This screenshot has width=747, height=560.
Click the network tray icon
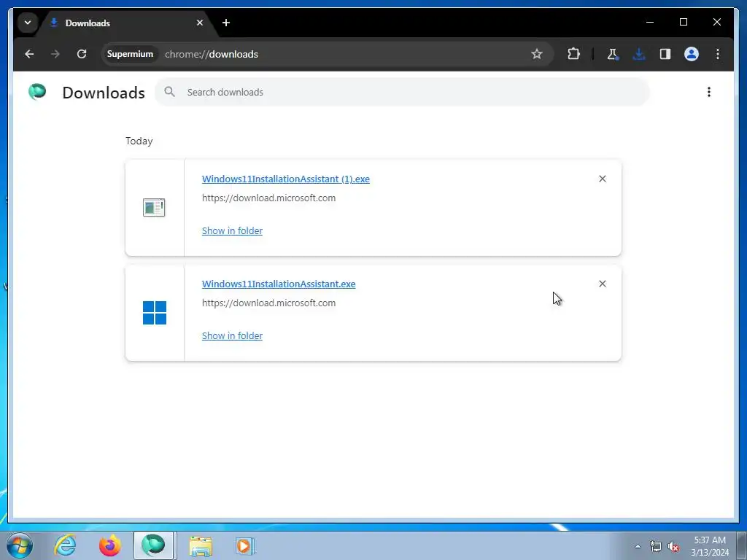click(656, 546)
